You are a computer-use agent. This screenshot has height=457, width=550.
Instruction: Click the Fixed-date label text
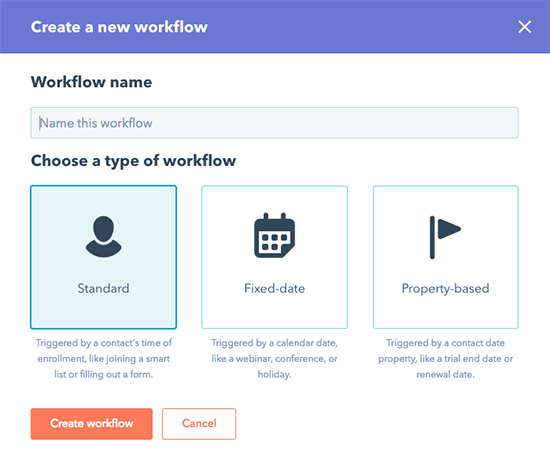pos(274,288)
